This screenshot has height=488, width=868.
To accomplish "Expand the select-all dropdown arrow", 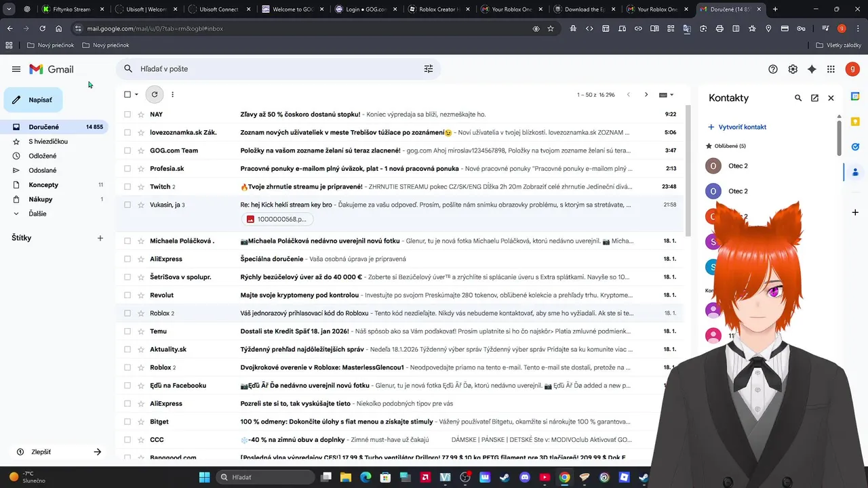I will pyautogui.click(x=136, y=94).
